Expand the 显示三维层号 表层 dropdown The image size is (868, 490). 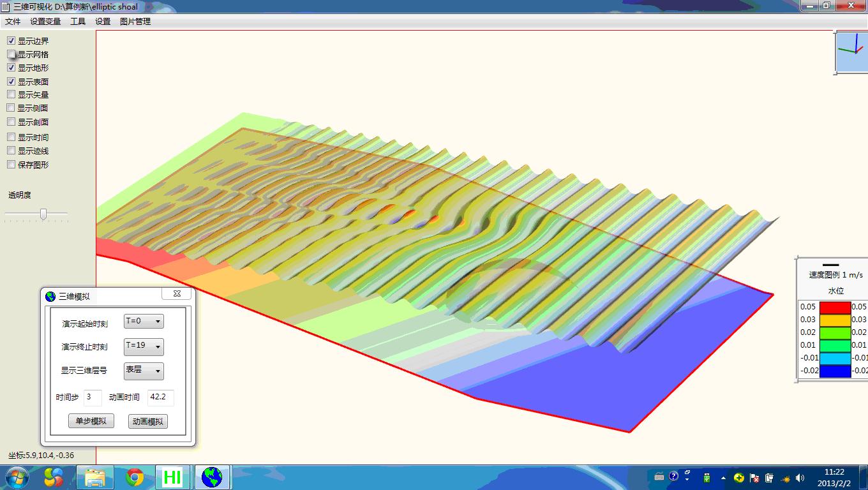pyautogui.click(x=144, y=371)
